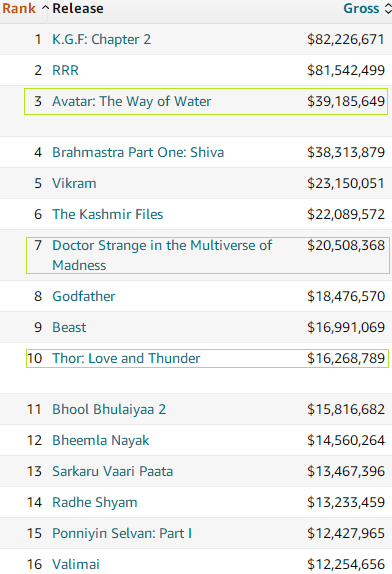
Task: Click the Godfather release link
Action: 84,296
